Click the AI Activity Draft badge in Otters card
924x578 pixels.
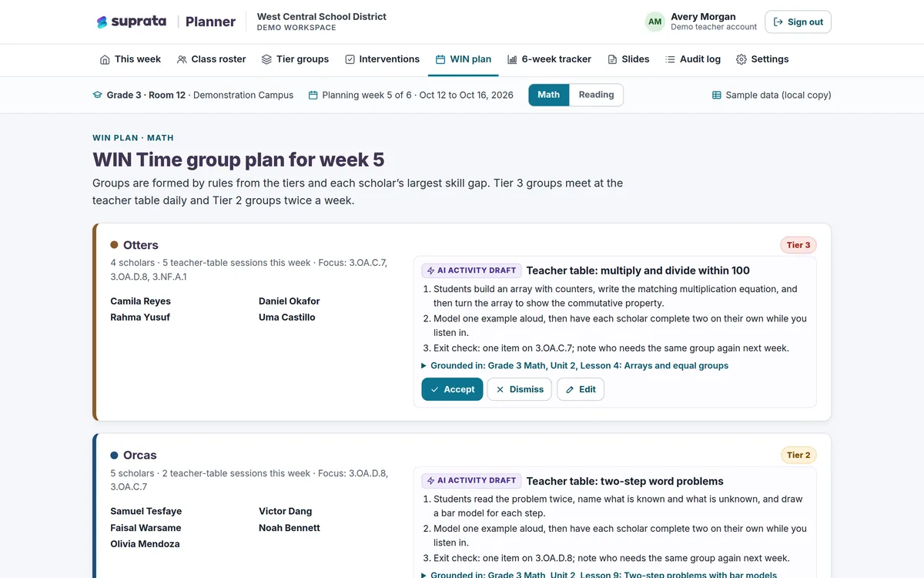(x=471, y=271)
